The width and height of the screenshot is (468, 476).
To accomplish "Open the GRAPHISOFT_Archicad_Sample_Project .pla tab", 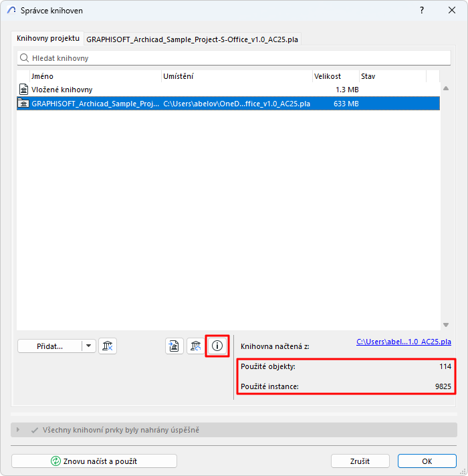I will pyautogui.click(x=192, y=39).
